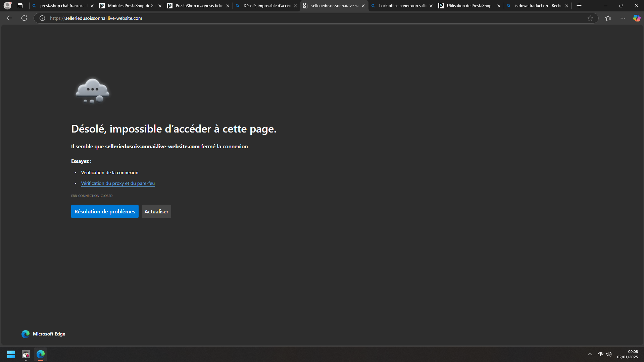
Task: Open the pinned app beside Start on taskbar
Action: 26,354
